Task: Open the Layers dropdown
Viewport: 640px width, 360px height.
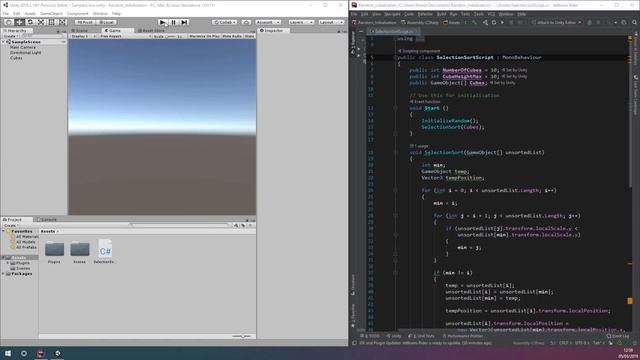Action: click(x=301, y=22)
